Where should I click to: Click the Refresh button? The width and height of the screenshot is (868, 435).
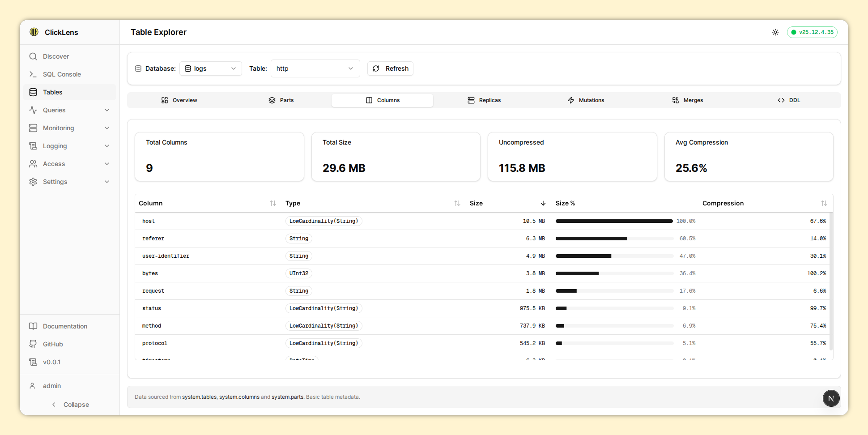click(390, 68)
